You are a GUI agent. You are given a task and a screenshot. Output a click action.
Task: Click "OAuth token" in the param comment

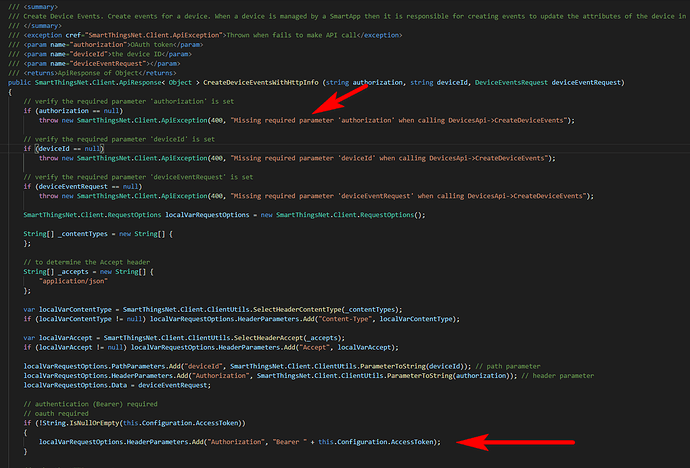tap(153, 45)
